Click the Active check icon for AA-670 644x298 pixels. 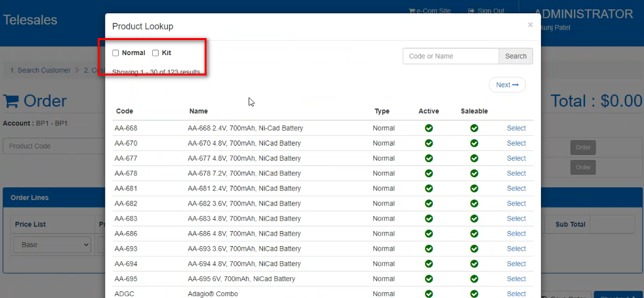pos(429,143)
